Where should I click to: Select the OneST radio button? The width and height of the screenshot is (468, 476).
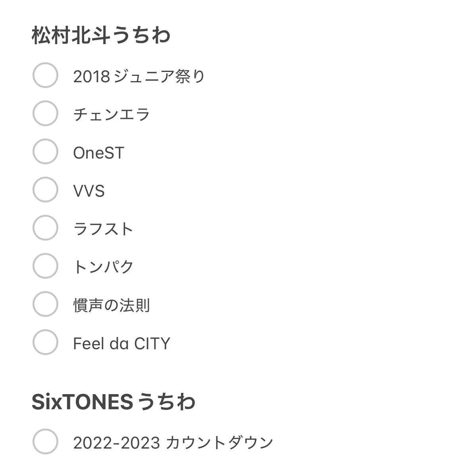point(45,151)
